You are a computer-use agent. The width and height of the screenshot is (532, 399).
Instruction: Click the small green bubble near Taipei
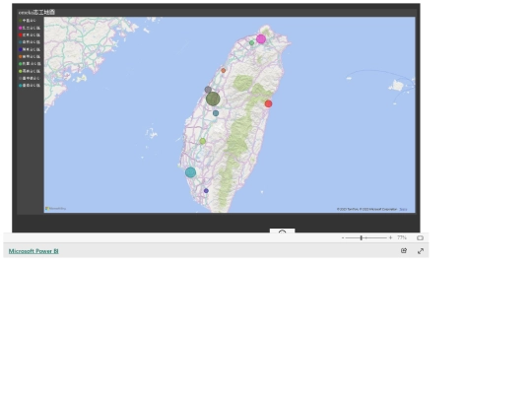click(251, 42)
